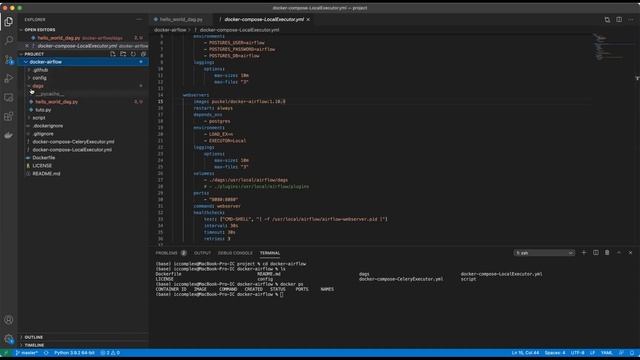Viewport: 640px width, 360px height.
Task: Split the editor to the right
Action: coord(619,20)
